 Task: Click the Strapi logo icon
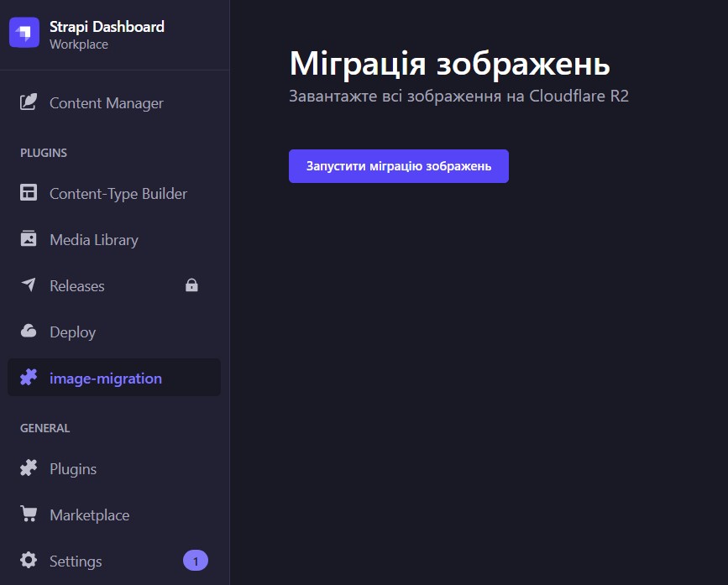click(24, 33)
